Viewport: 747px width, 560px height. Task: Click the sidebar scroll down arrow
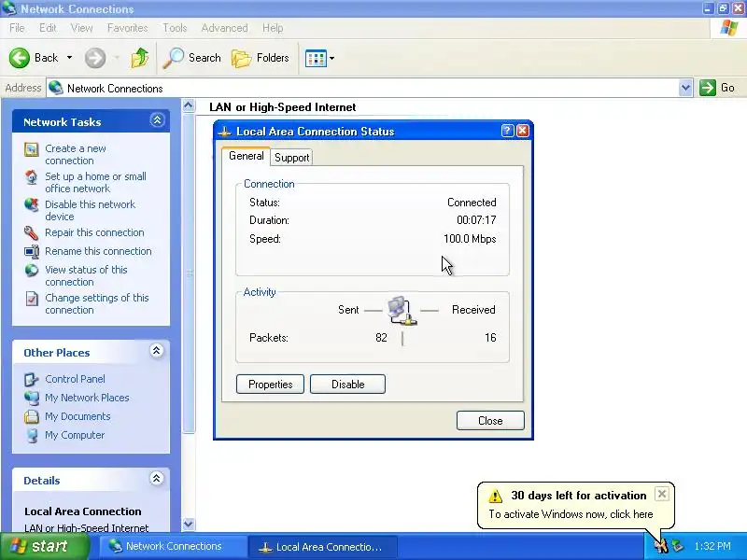(189, 525)
